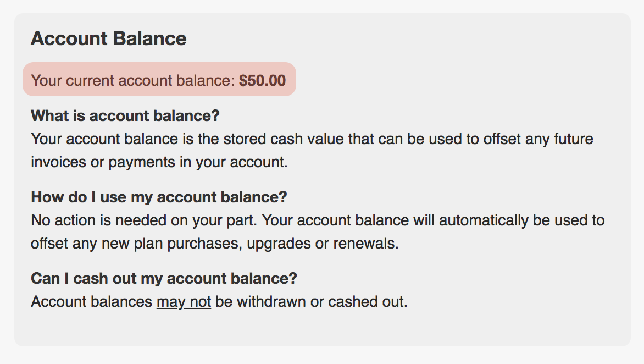
Task: Click the Account Balance heading
Action: pos(108,38)
